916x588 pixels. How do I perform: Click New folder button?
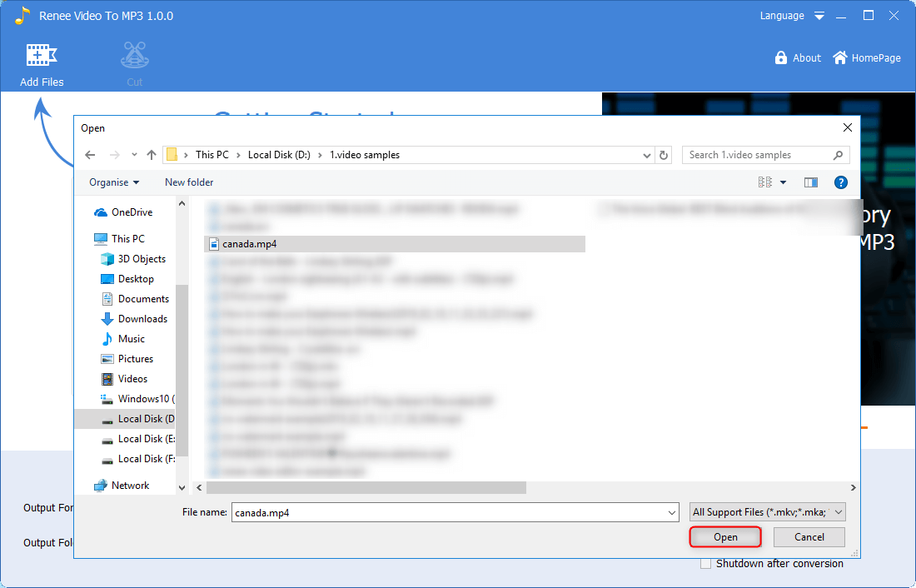click(x=189, y=182)
